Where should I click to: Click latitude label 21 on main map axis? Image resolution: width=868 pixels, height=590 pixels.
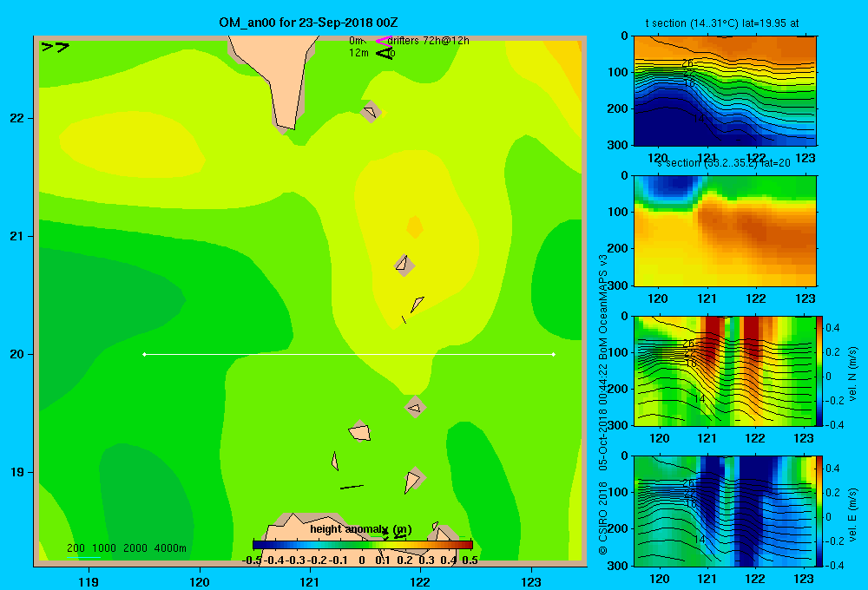17,236
